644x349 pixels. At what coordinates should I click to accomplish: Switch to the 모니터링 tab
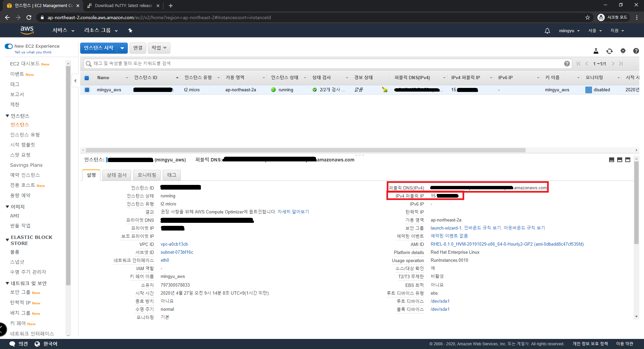[147, 175]
